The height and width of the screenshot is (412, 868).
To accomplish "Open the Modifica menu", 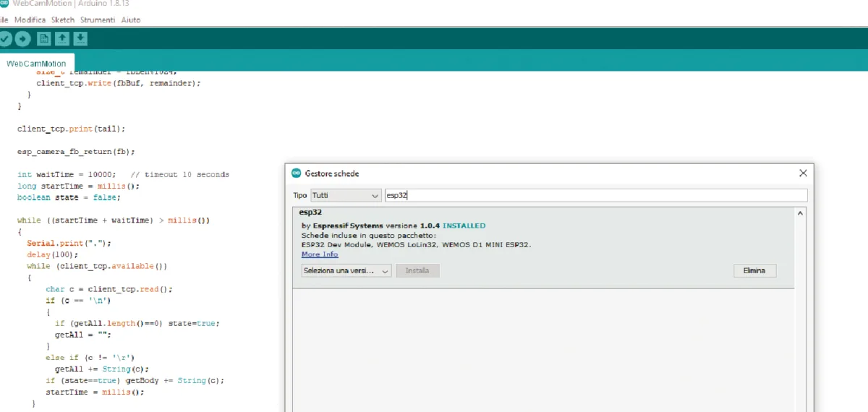I will click(x=30, y=20).
